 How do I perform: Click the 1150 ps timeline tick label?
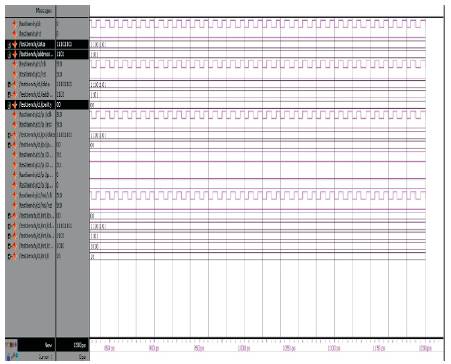point(379,348)
